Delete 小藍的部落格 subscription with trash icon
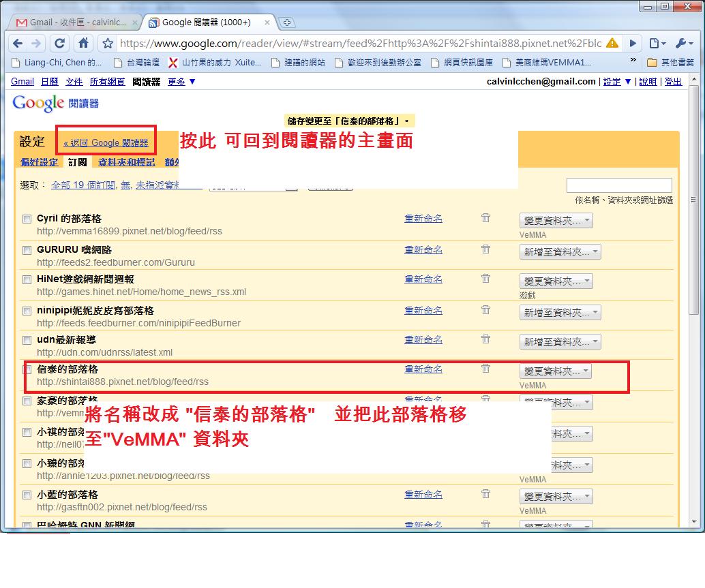This screenshot has height=588, width=705. [x=485, y=494]
